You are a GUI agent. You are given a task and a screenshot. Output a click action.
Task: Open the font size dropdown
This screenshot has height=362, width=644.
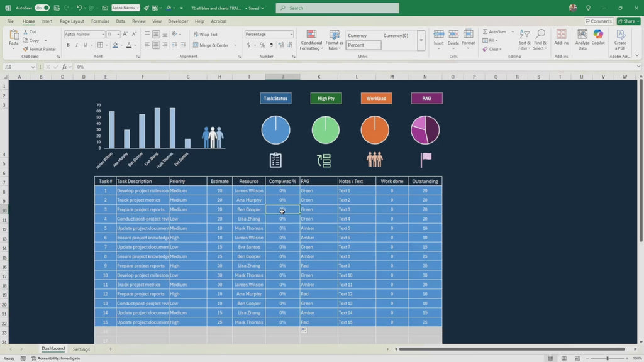pos(118,35)
